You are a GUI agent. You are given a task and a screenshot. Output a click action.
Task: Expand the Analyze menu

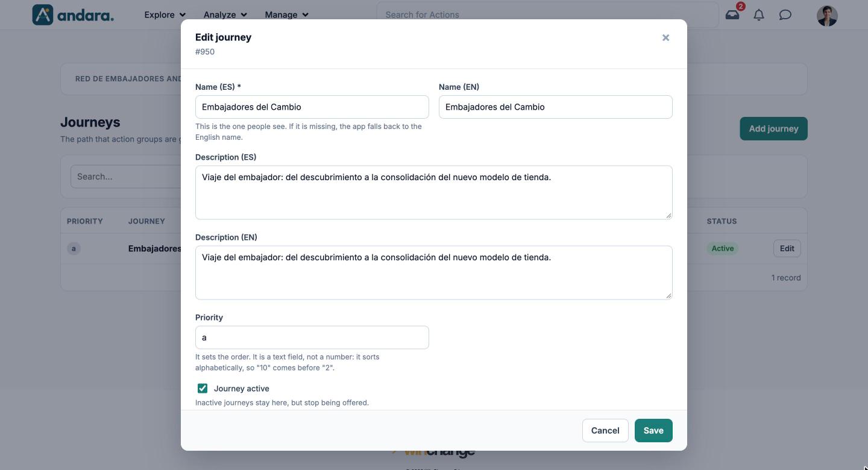coord(225,14)
